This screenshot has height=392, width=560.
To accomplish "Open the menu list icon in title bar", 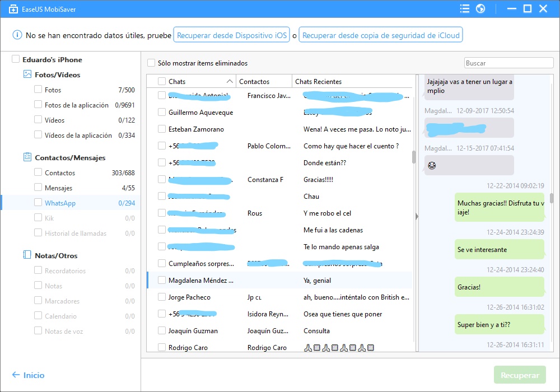I will tap(464, 8).
